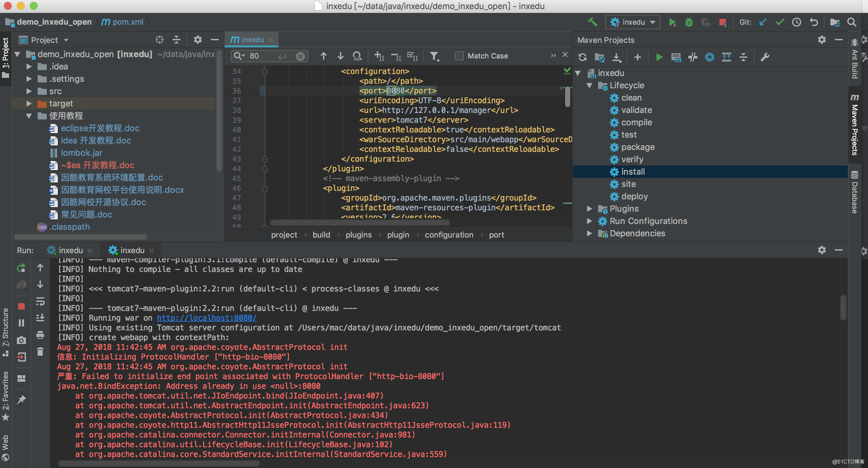Run the inxedu configuration with the green play icon
868x468 pixels.
click(672, 22)
